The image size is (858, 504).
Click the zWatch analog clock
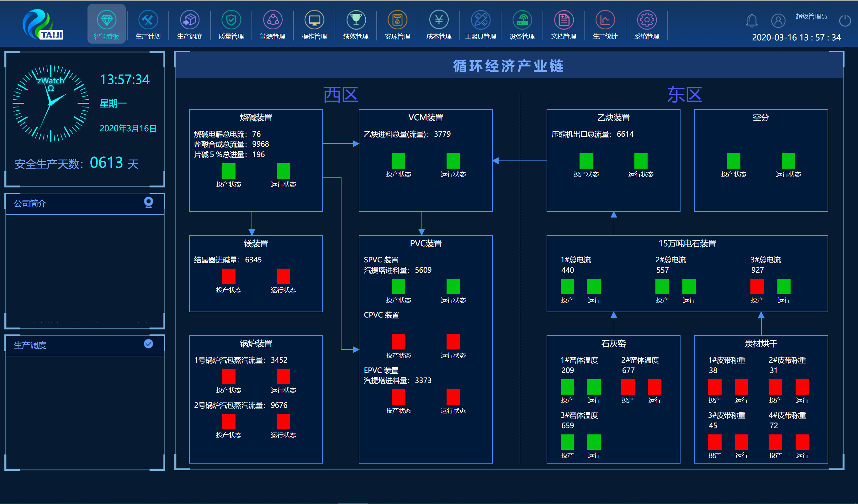[x=51, y=103]
